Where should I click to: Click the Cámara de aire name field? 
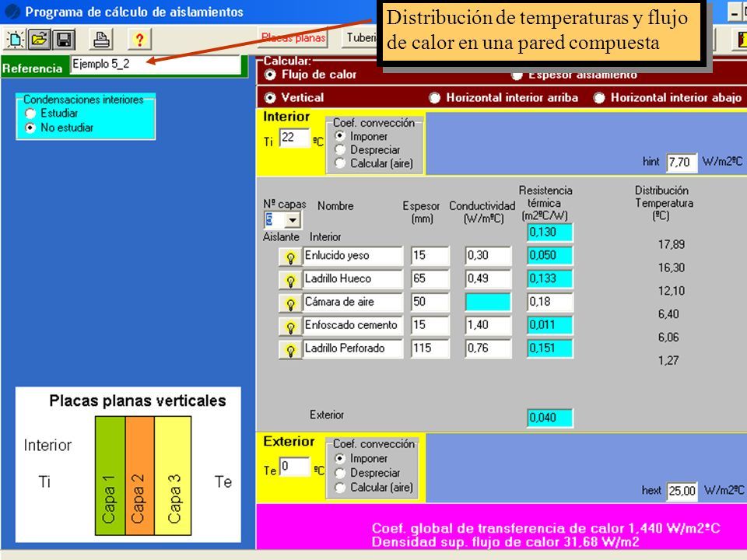click(x=352, y=302)
